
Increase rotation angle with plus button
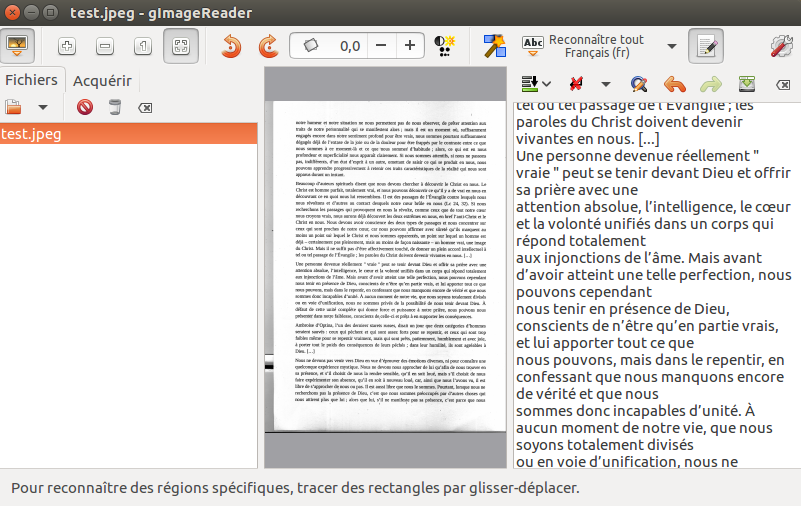point(409,46)
